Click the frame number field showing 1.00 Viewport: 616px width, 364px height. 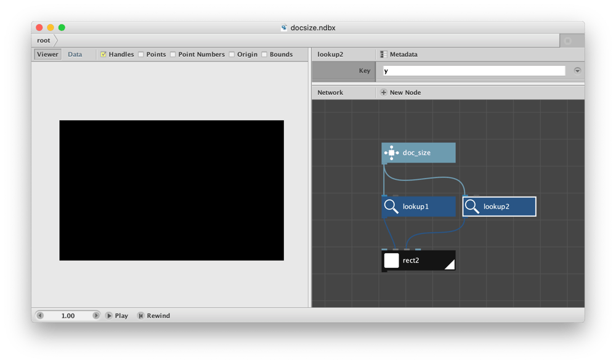tap(68, 316)
